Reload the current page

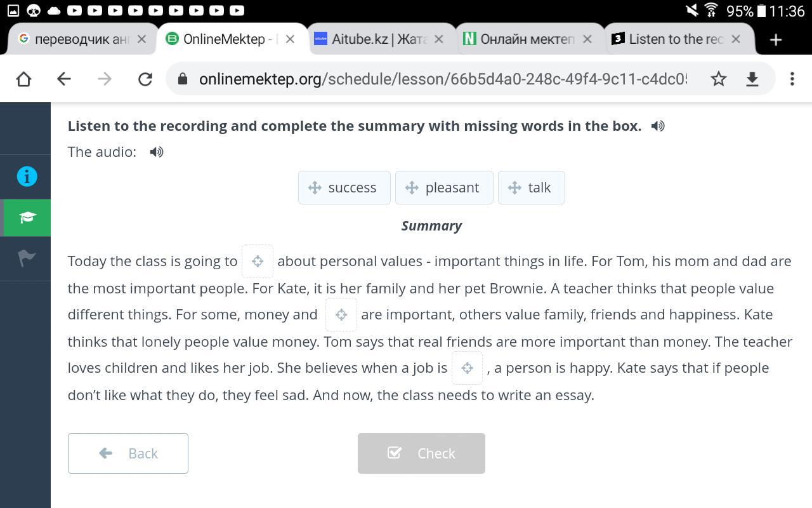145,79
